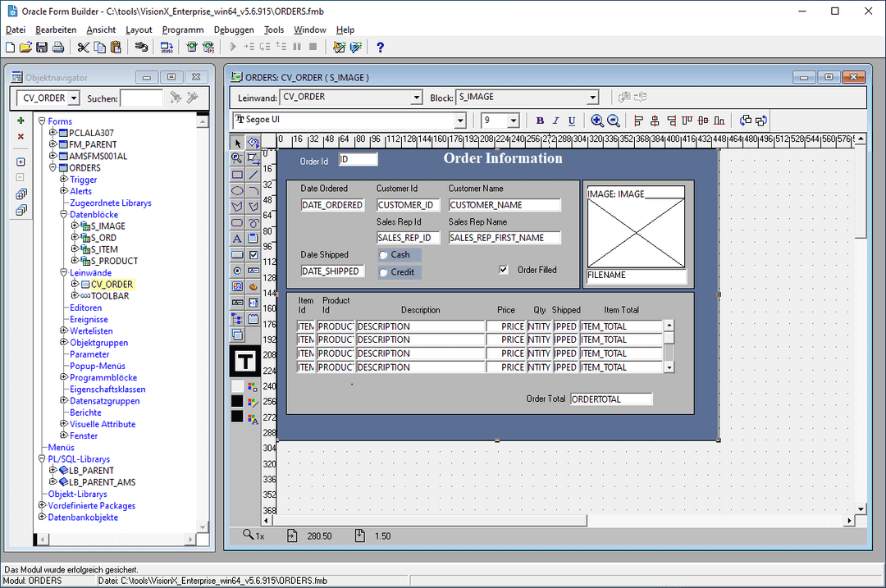Select the Text tool in the layout palette
The height and width of the screenshot is (588, 886).
click(x=236, y=236)
